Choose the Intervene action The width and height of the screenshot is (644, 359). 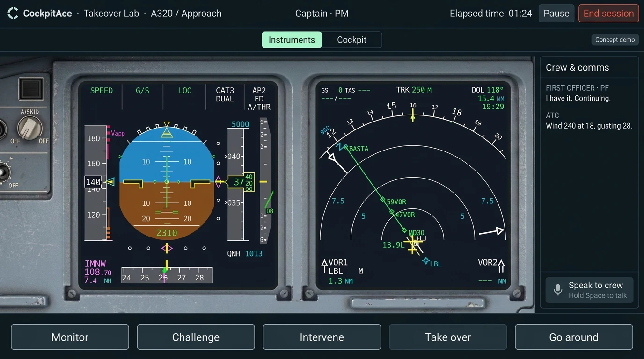322,337
